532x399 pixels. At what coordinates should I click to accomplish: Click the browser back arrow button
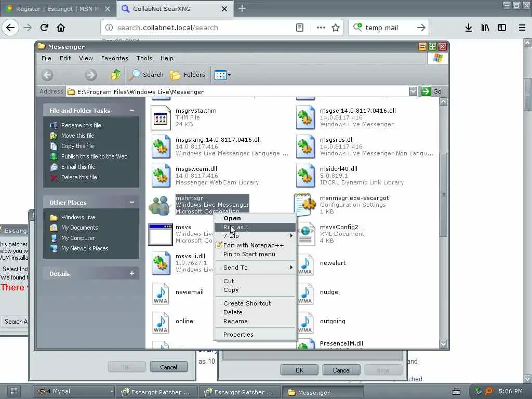(10, 28)
